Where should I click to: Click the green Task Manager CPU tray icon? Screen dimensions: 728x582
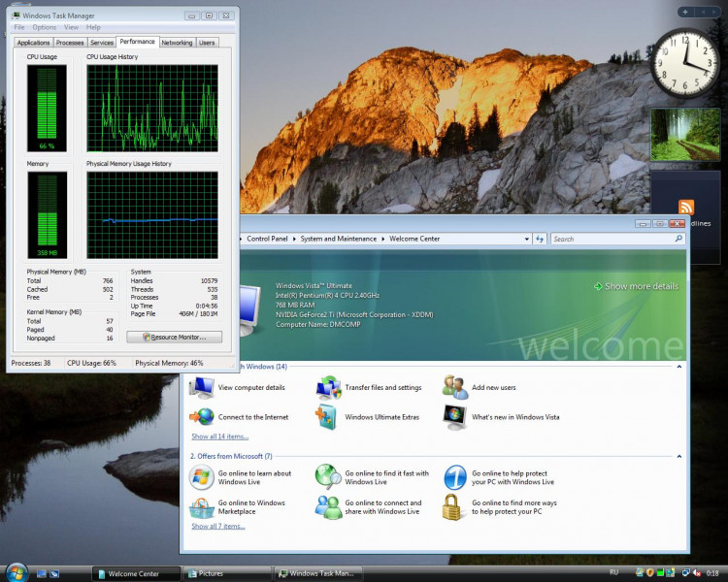click(x=660, y=573)
